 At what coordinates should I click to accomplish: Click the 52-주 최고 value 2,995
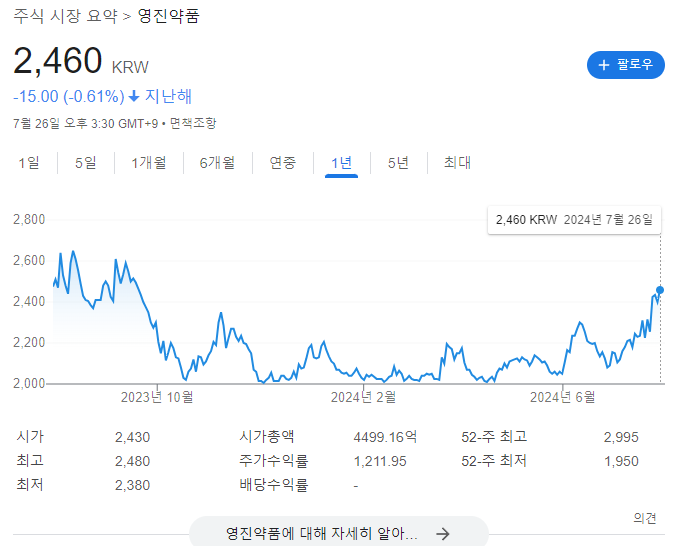pos(621,437)
